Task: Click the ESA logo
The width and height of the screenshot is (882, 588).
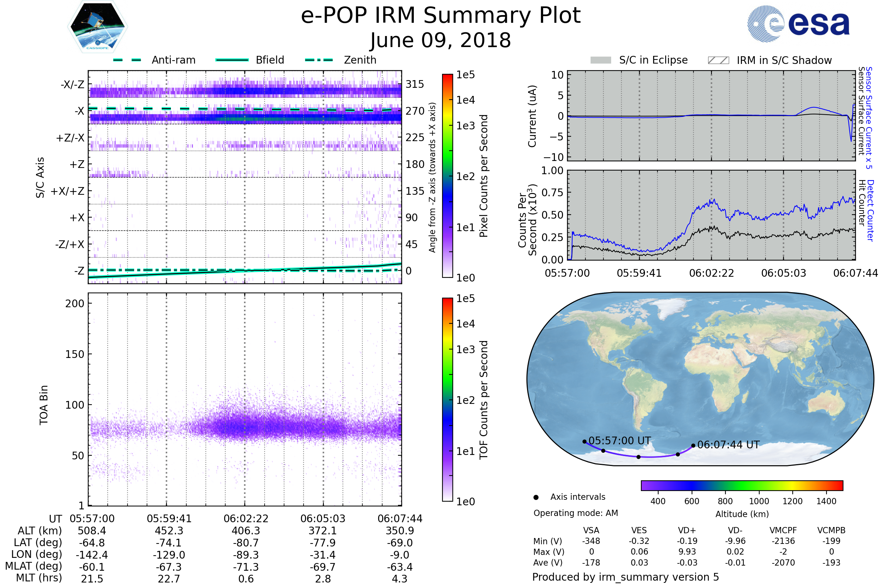Action: coord(798,24)
